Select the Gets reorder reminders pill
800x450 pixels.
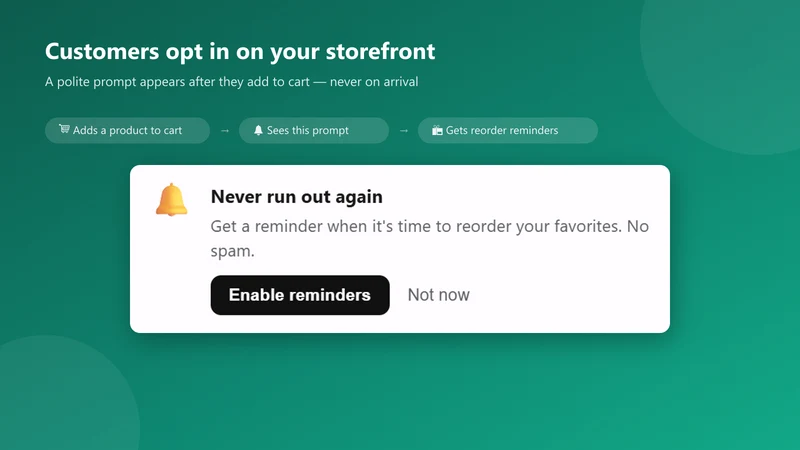pyautogui.click(x=508, y=130)
